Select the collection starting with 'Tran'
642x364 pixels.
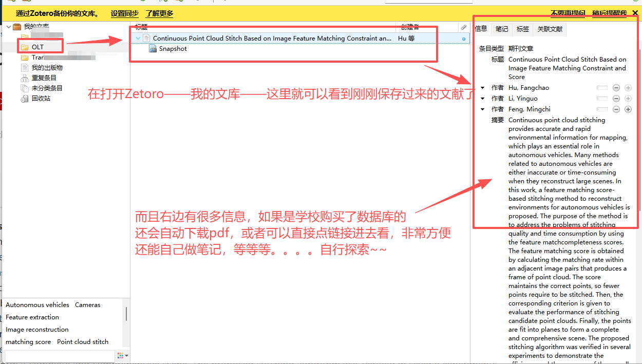click(x=37, y=58)
